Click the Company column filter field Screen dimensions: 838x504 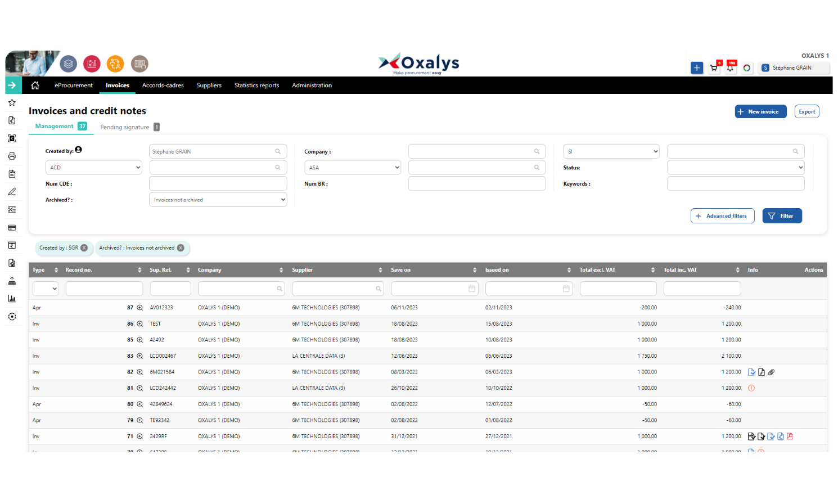[x=241, y=289]
